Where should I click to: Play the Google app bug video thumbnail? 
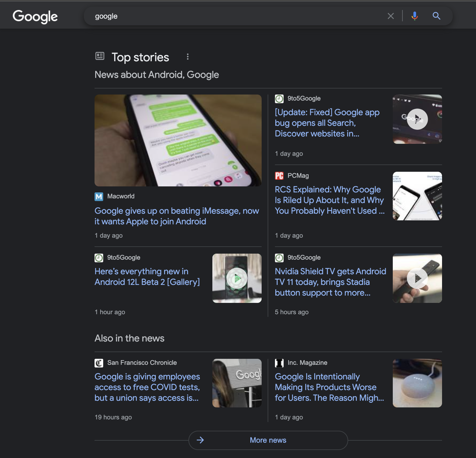click(417, 119)
